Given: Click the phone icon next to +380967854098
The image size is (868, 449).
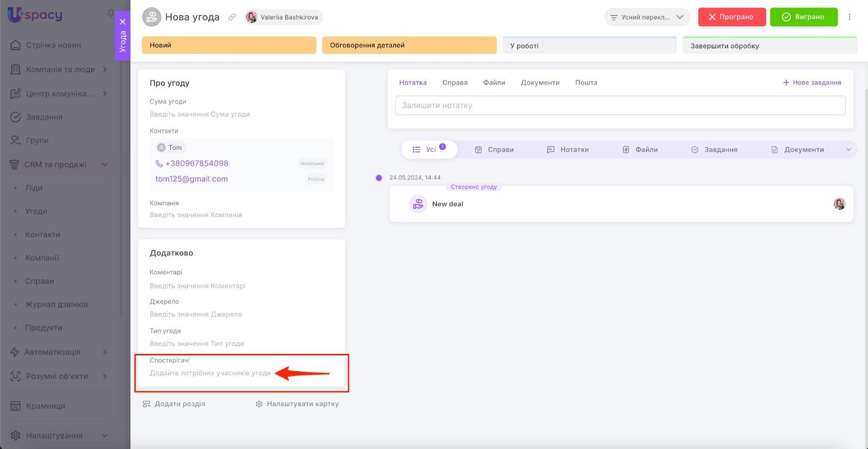Looking at the screenshot, I should pyautogui.click(x=159, y=163).
